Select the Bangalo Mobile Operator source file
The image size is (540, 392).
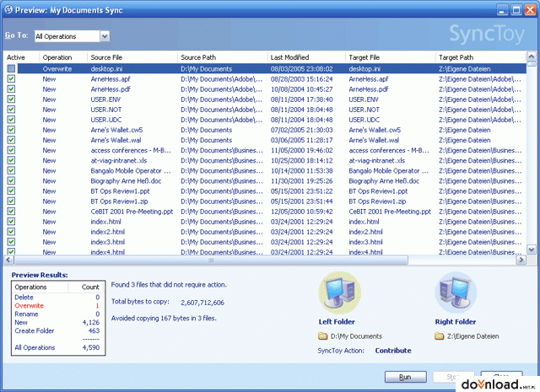click(131, 170)
